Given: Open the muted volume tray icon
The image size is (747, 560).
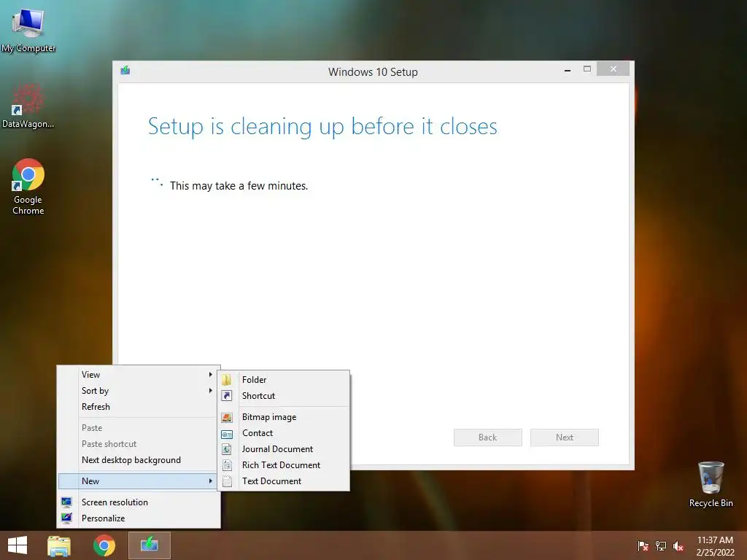Looking at the screenshot, I should click(678, 545).
